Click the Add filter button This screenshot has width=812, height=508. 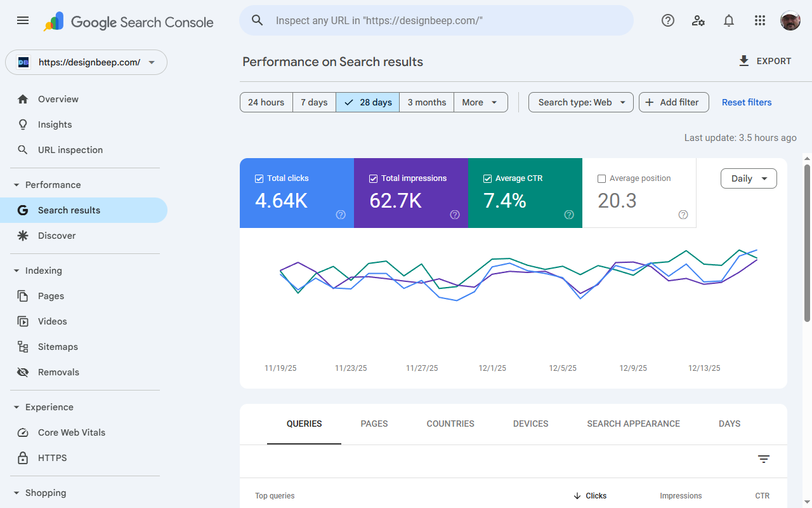[673, 102]
